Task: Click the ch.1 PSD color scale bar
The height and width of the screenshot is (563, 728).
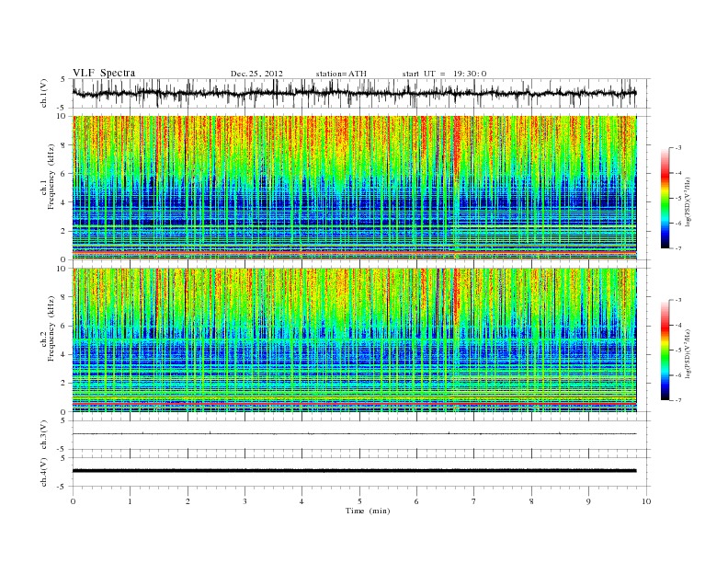Action: click(x=665, y=199)
